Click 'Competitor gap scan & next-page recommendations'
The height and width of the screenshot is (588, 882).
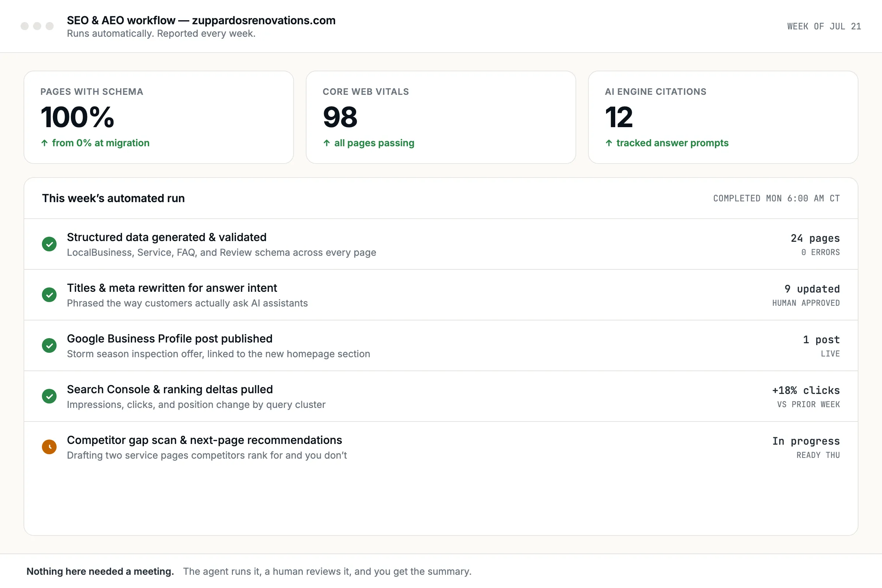pyautogui.click(x=204, y=440)
